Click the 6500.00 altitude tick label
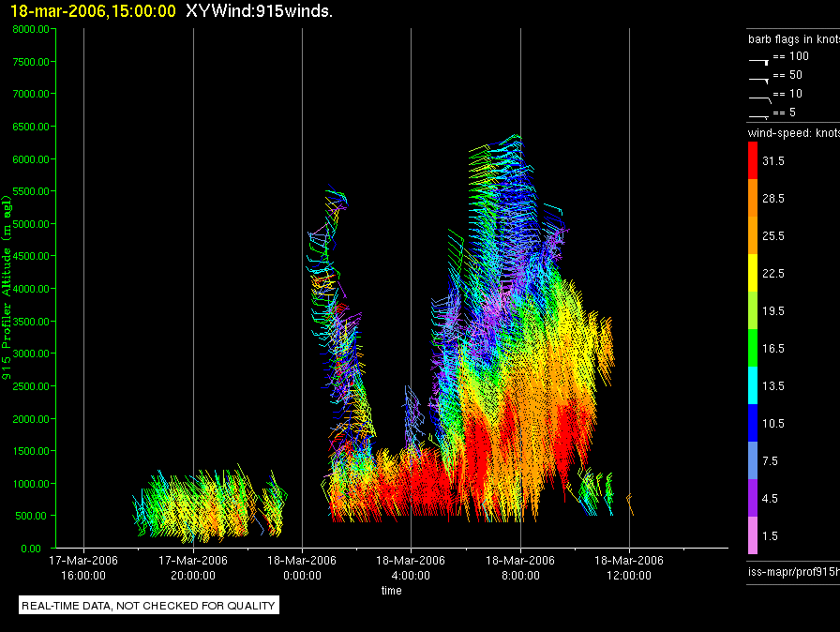The height and width of the screenshot is (632, 840). (x=31, y=127)
